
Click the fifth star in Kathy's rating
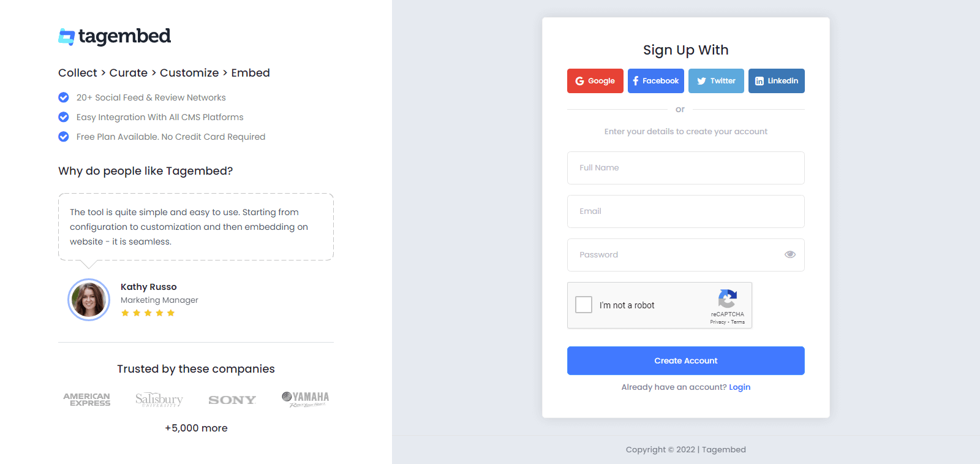tap(170, 313)
